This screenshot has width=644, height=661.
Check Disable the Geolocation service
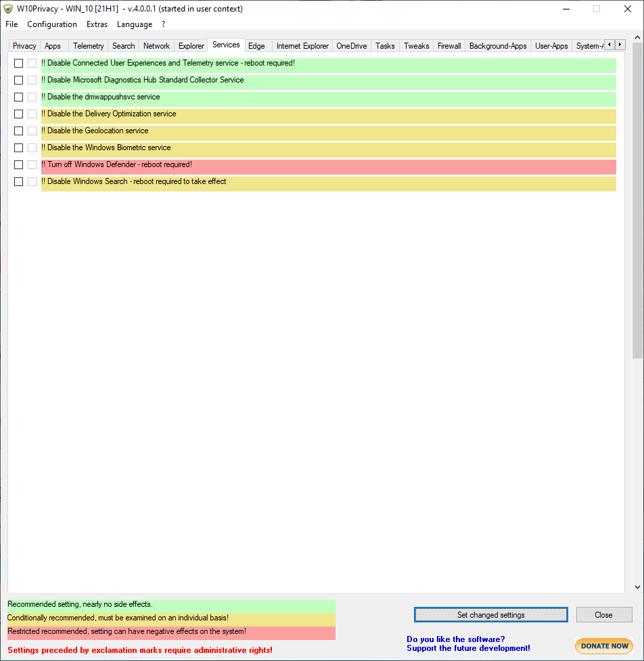click(18, 131)
